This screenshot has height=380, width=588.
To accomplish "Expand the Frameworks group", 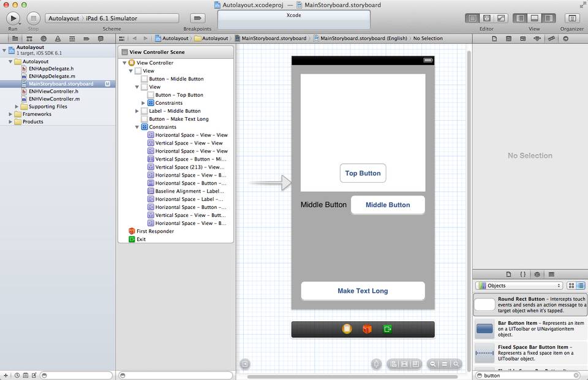I will [x=10, y=114].
